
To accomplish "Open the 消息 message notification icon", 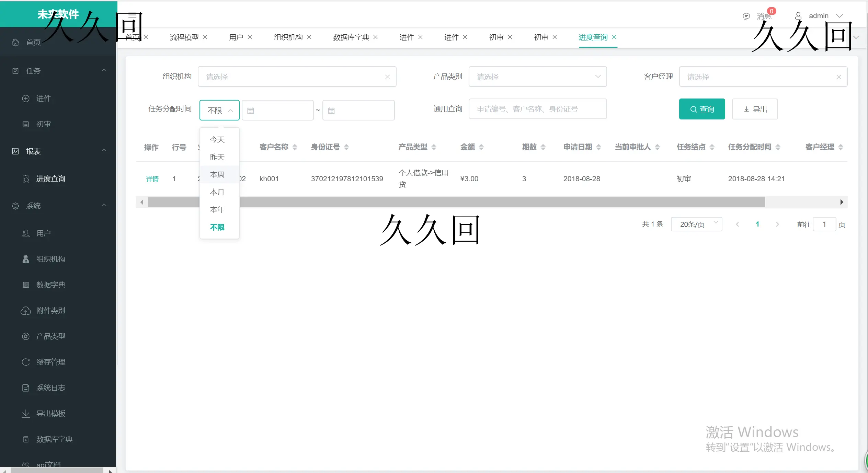I will tap(746, 16).
